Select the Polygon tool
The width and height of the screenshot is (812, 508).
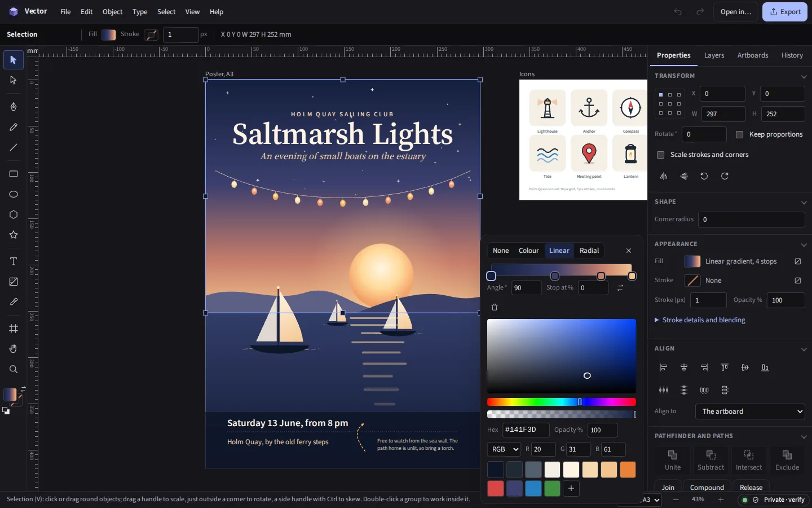coord(14,214)
